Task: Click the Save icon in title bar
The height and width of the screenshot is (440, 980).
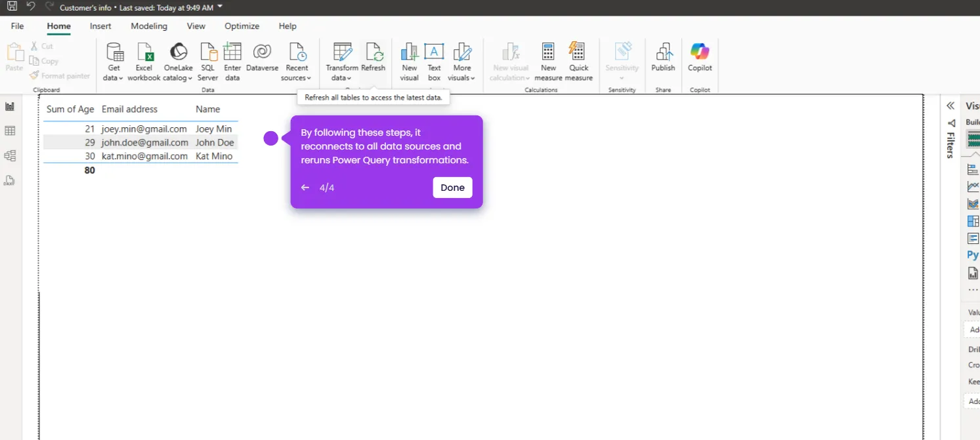Action: [x=12, y=7]
